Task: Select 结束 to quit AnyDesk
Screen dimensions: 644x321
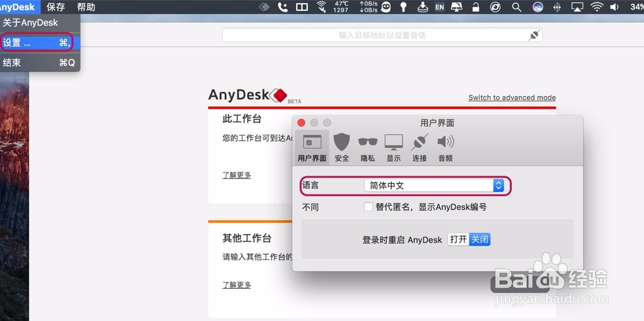Action: point(40,63)
